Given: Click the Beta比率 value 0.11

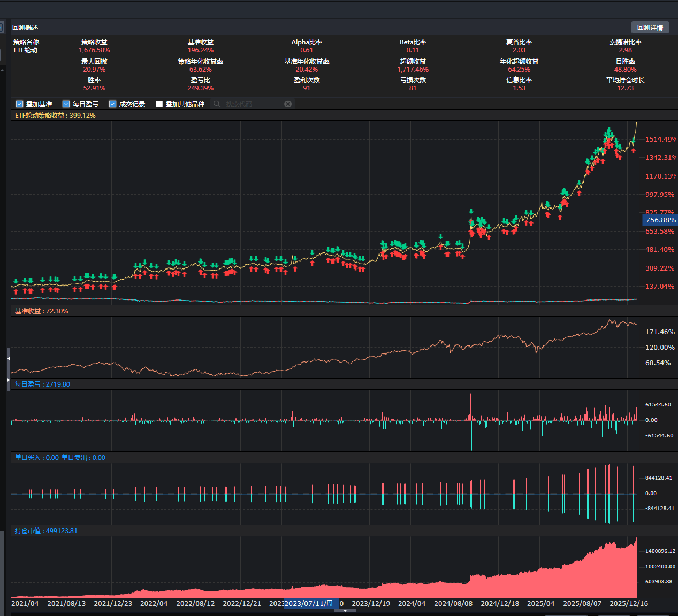Looking at the screenshot, I should (x=413, y=50).
